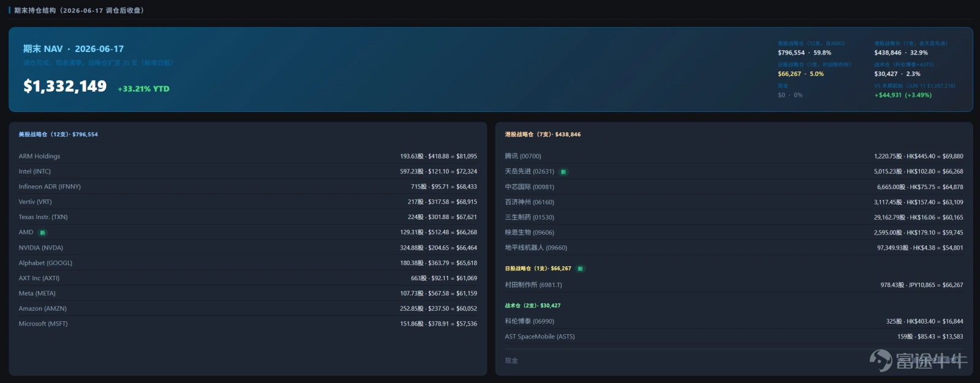This screenshot has height=383, width=980.
Task: Select the 三生制药 (01530) row
Action: 734,218
